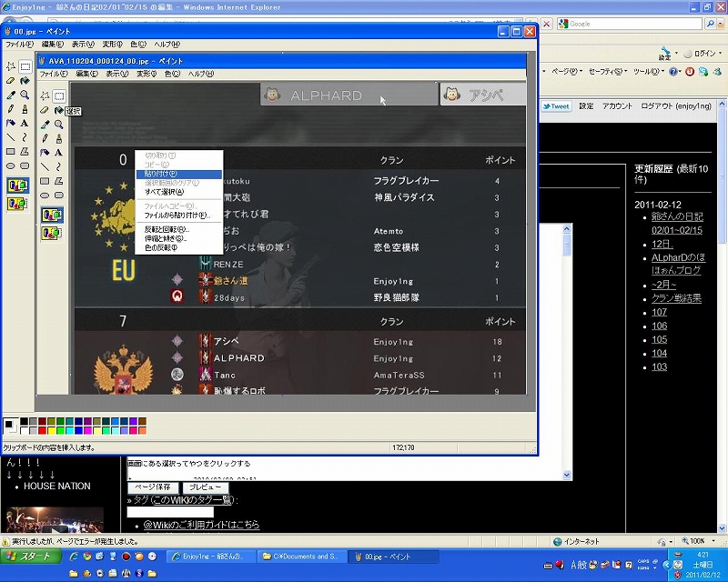Select the Text (A) tool in the far-left toolbox
This screenshot has width=728, height=582.
[x=25, y=123]
